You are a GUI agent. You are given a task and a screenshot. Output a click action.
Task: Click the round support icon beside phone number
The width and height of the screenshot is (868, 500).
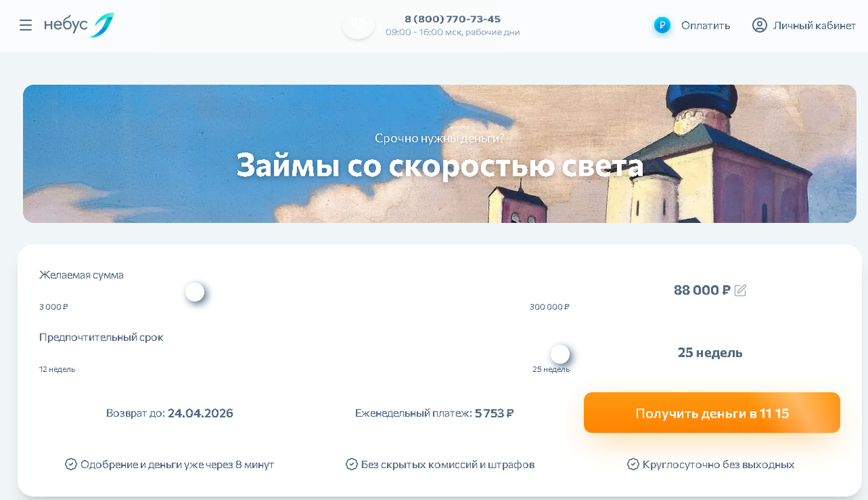(x=358, y=25)
